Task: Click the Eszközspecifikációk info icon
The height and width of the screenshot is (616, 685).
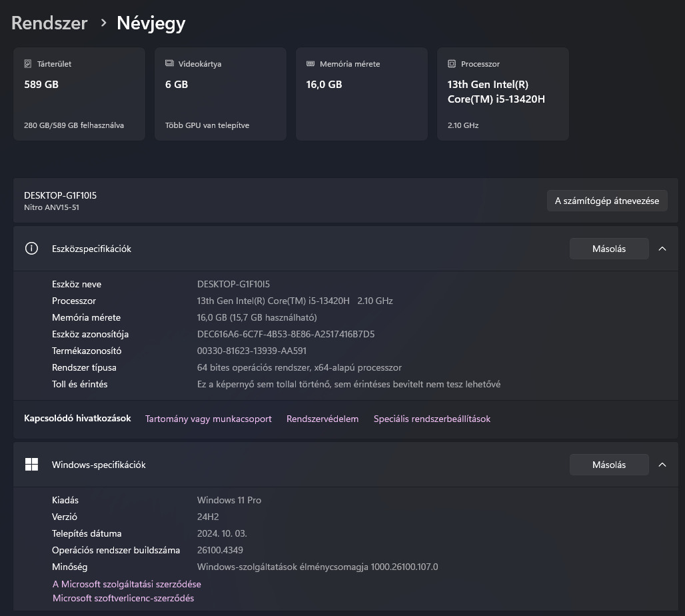Action: pos(31,249)
